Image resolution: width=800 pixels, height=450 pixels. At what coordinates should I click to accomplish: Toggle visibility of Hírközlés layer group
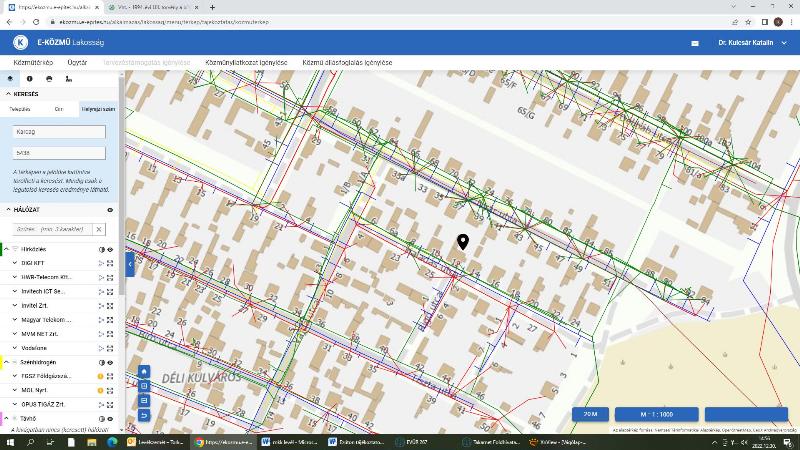110,249
